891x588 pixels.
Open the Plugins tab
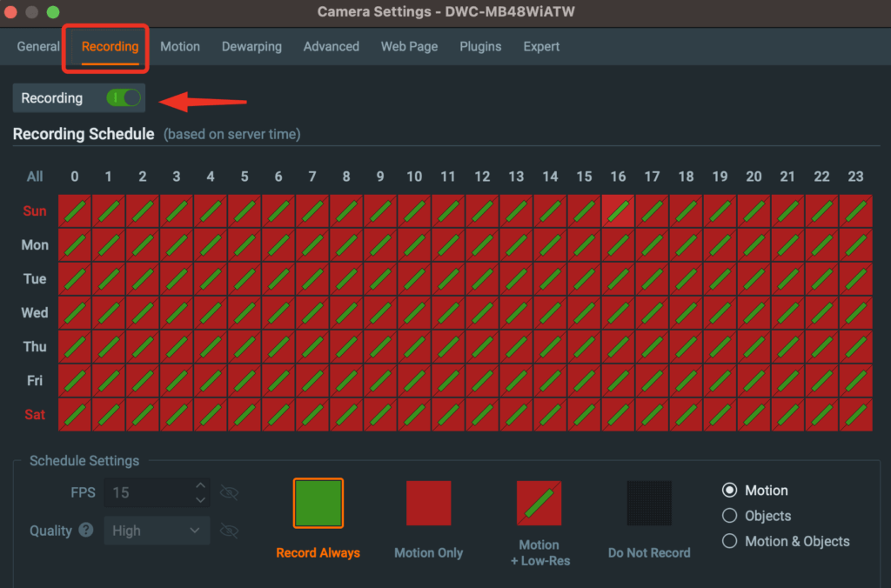[x=480, y=47]
